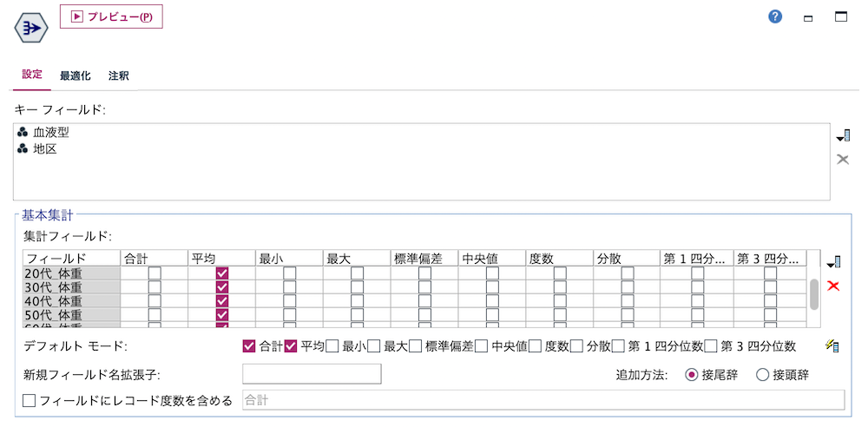
Task: Enable default mode 分散 checkbox
Action: coord(577,346)
